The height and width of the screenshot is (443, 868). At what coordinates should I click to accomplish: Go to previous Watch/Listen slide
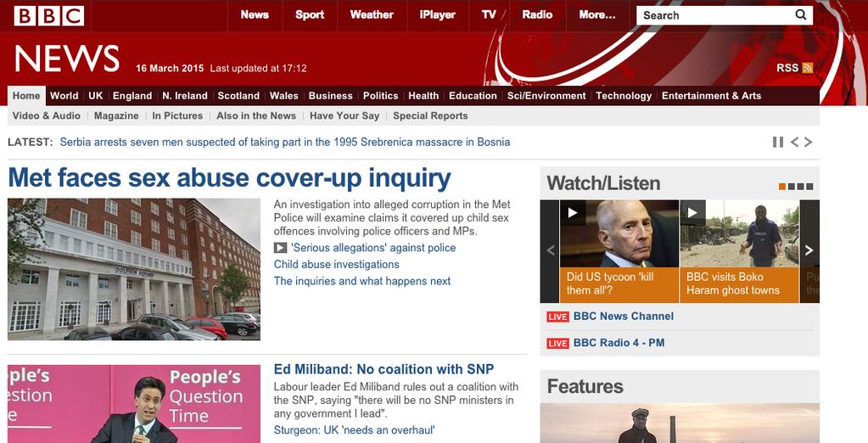point(550,251)
